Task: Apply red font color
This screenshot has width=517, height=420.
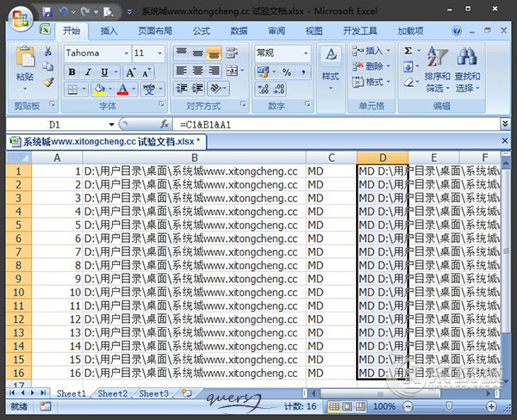Action: (122, 90)
